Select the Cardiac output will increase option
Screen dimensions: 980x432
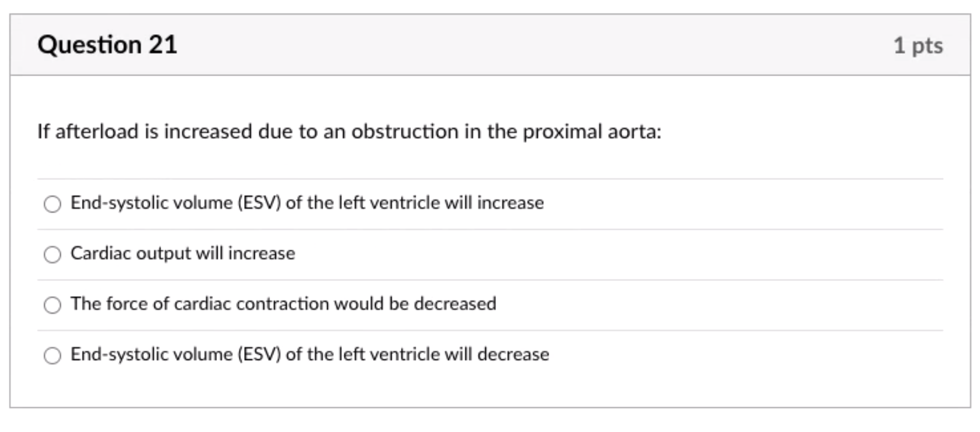[54, 254]
